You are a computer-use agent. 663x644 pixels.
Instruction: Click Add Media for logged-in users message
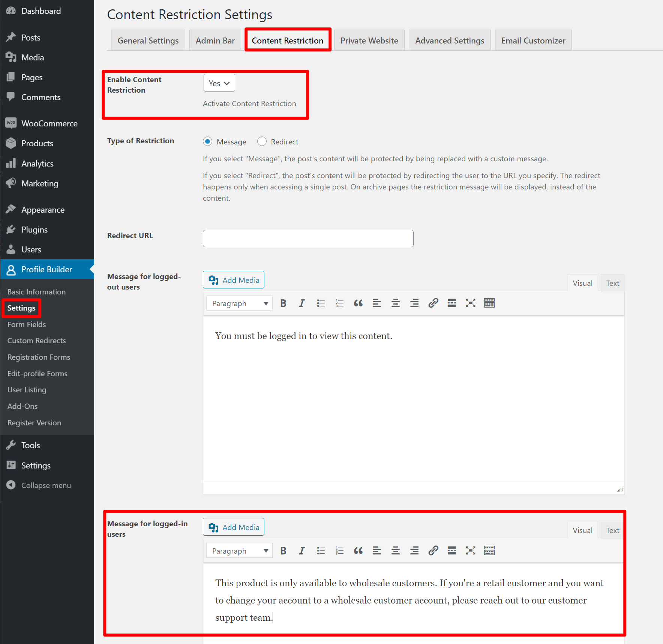(x=234, y=527)
